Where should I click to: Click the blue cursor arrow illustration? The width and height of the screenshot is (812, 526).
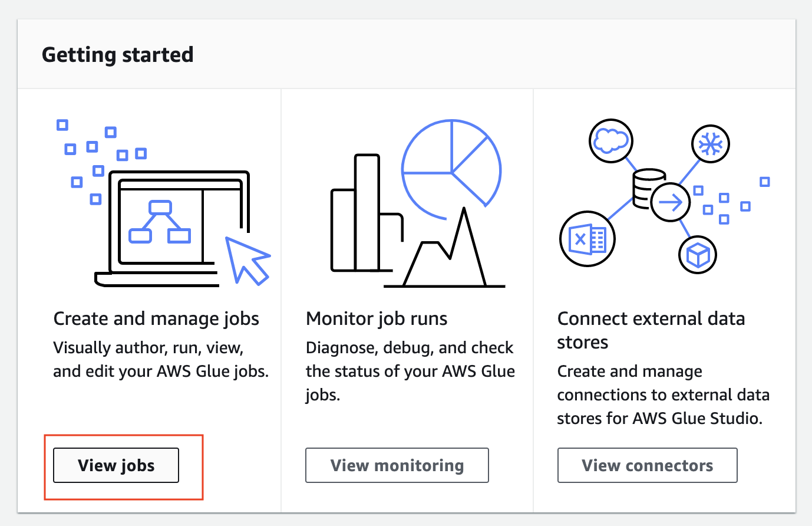point(247,261)
